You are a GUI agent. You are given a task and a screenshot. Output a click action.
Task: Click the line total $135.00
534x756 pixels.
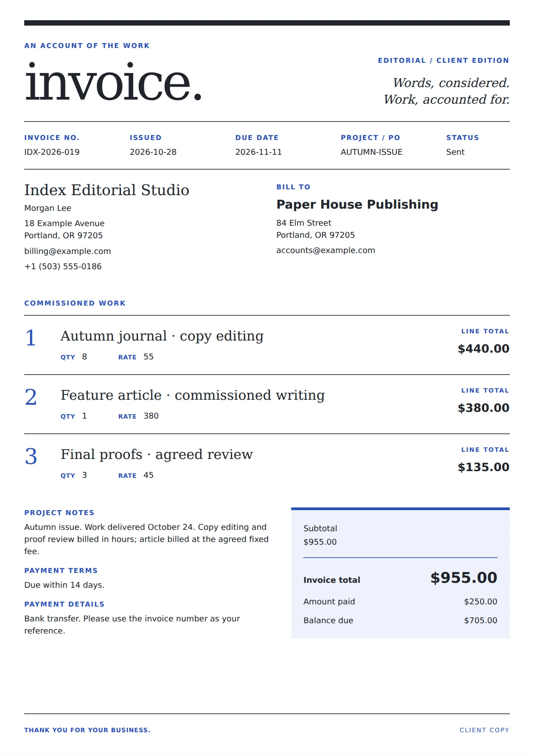(x=483, y=467)
